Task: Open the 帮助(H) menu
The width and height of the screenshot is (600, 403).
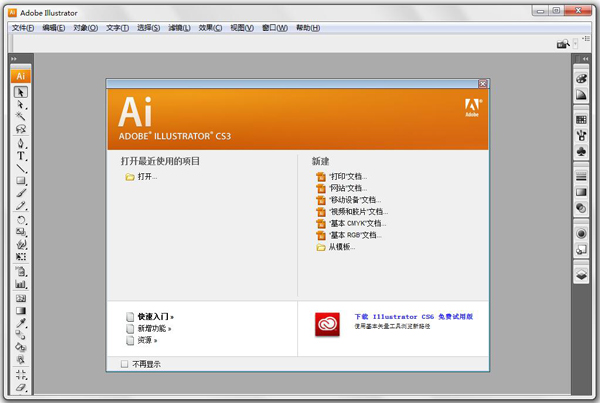Action: [308, 28]
